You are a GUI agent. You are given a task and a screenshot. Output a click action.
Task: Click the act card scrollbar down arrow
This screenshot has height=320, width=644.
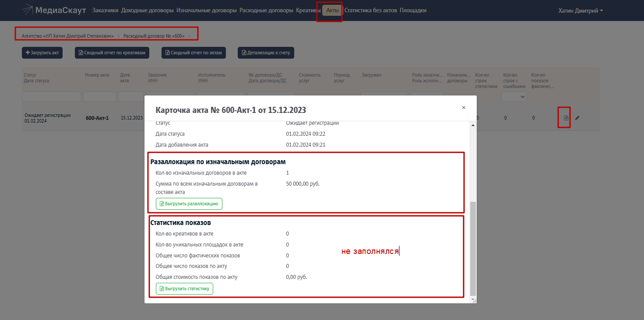click(473, 299)
